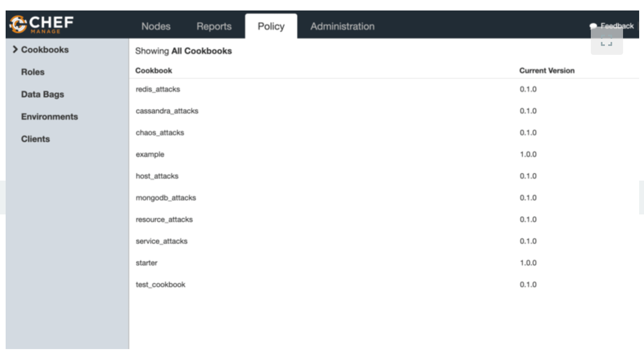This screenshot has height=362, width=644.
Task: Click the Chef Manage logo
Action: (42, 25)
